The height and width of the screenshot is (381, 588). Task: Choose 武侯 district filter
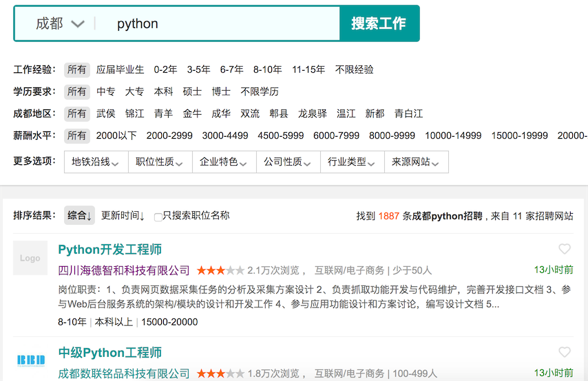point(106,113)
